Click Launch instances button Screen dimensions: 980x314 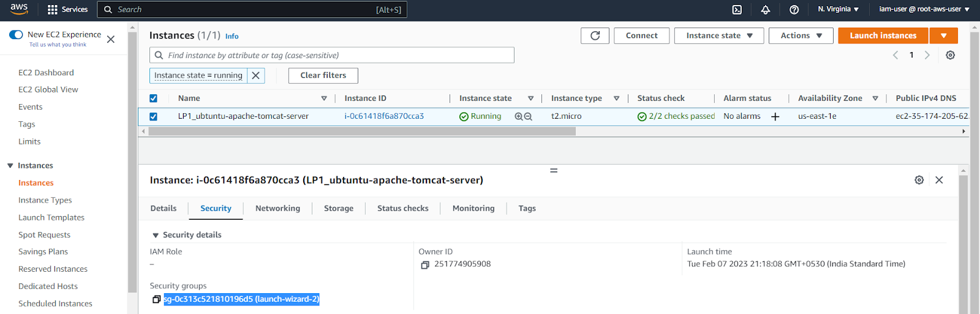coord(883,36)
